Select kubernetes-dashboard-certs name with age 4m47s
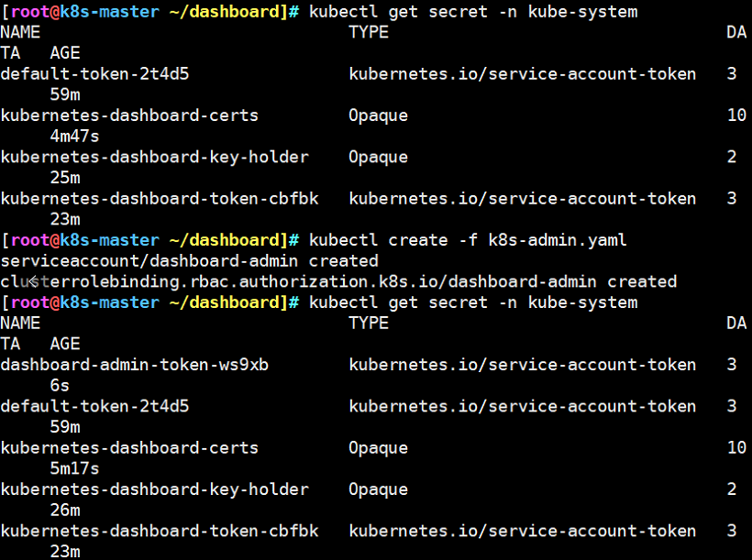The height and width of the screenshot is (560, 752). tap(129, 115)
